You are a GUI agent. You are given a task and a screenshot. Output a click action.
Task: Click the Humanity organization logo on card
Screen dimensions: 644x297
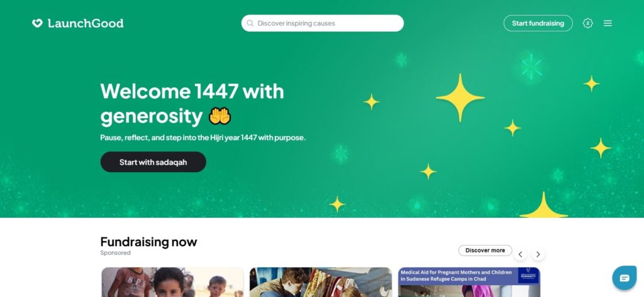[x=528, y=276]
